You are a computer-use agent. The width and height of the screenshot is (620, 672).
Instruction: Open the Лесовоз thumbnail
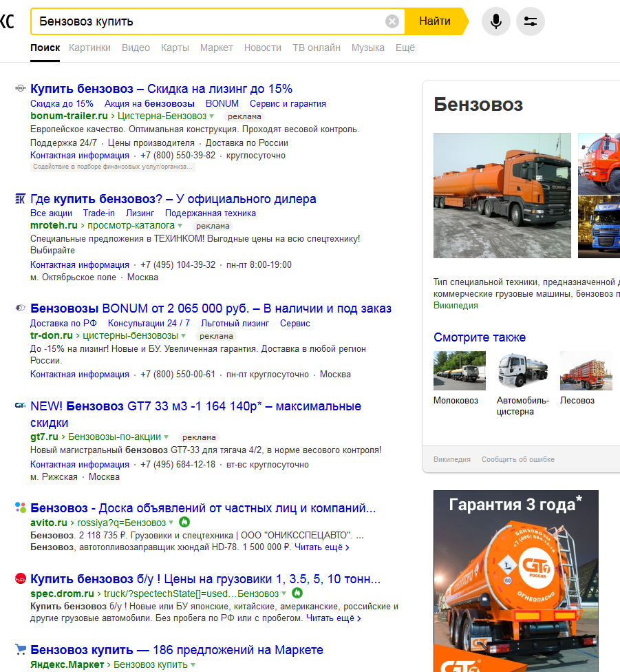tap(586, 370)
